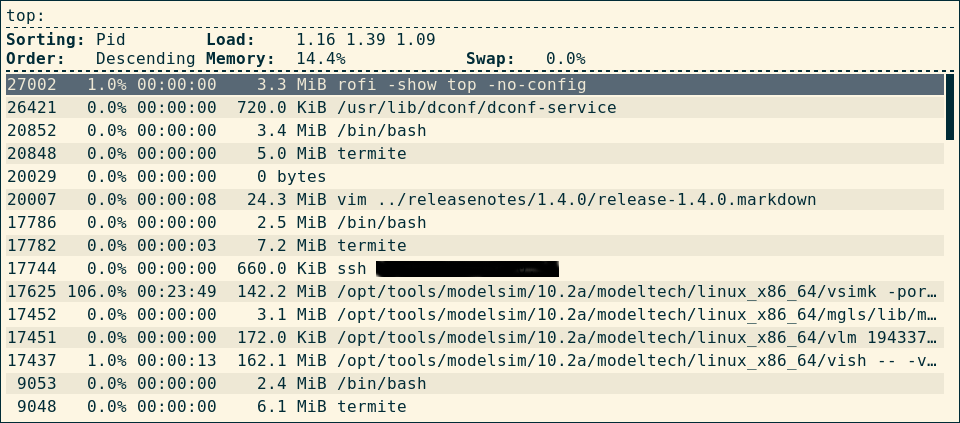Choose /bin/bash row with PID 17786
This screenshot has width=960, height=423.
pyautogui.click(x=474, y=222)
